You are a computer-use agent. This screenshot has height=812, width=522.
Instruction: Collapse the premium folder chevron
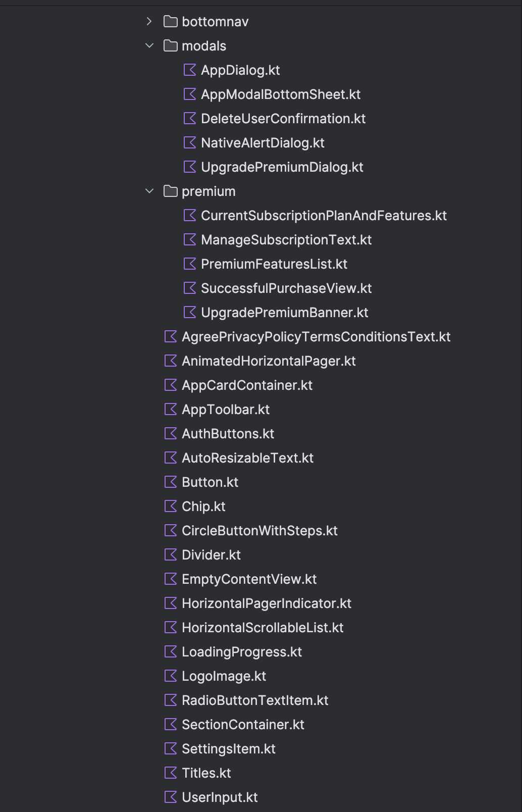pos(149,191)
